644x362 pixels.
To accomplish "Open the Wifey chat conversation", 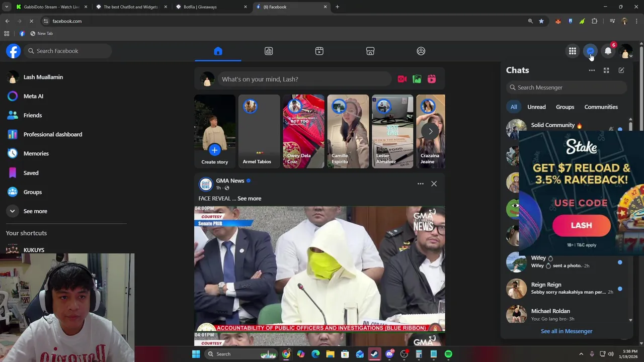I will pos(566,261).
